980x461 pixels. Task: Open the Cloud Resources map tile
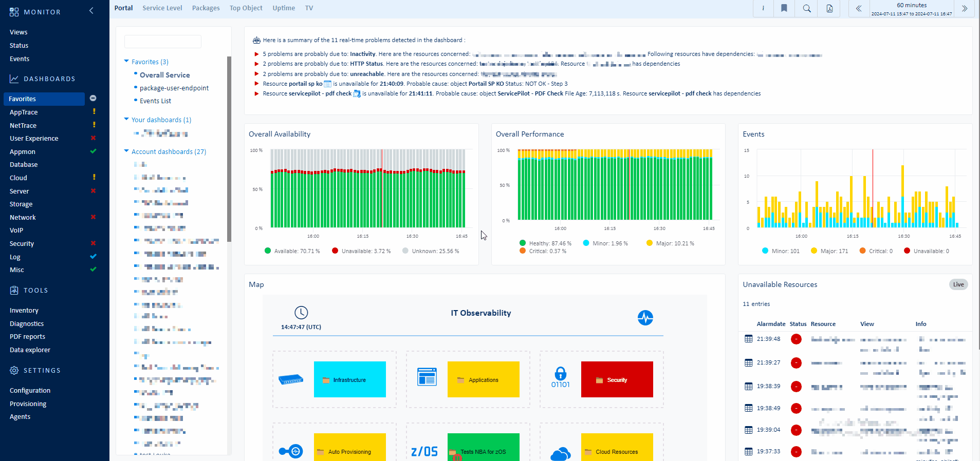point(617,447)
